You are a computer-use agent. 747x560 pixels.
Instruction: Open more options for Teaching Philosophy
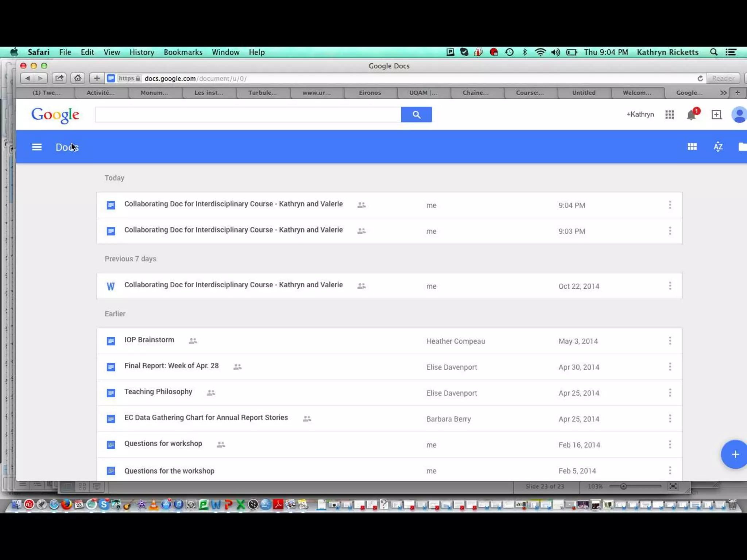[x=670, y=393]
